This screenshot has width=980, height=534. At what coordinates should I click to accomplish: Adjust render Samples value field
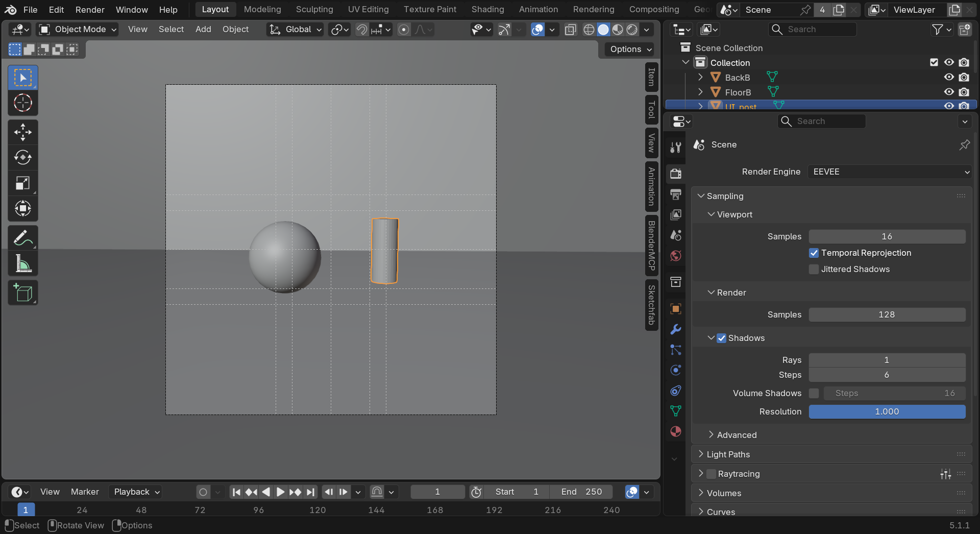[887, 314]
